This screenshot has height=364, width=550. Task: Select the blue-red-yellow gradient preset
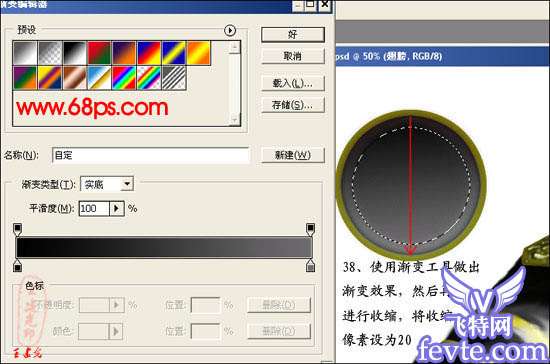pos(149,53)
